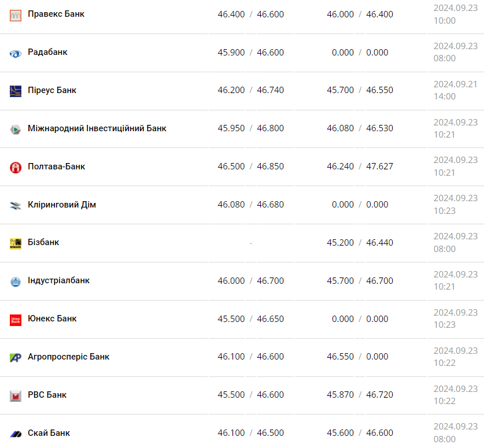Click the РВС Банк logo icon
The height and width of the screenshot is (448, 484).
(16, 395)
